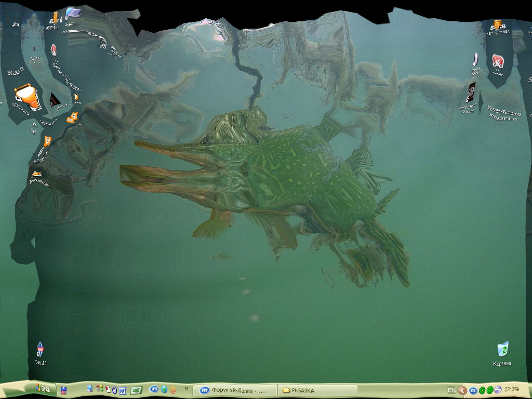This screenshot has width=532, height=399.
Task: Switch to the РЫБАЛКА folder window
Action: tap(317, 390)
